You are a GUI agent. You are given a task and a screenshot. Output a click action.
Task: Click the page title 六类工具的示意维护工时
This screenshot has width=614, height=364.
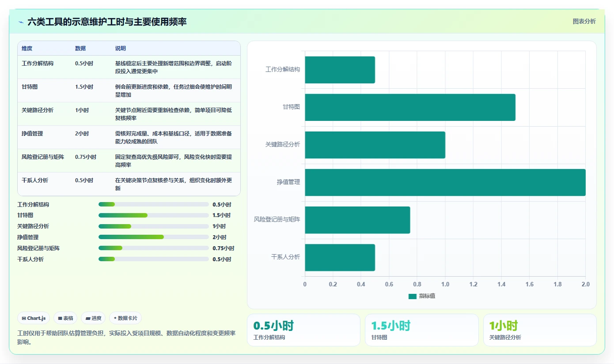(107, 22)
